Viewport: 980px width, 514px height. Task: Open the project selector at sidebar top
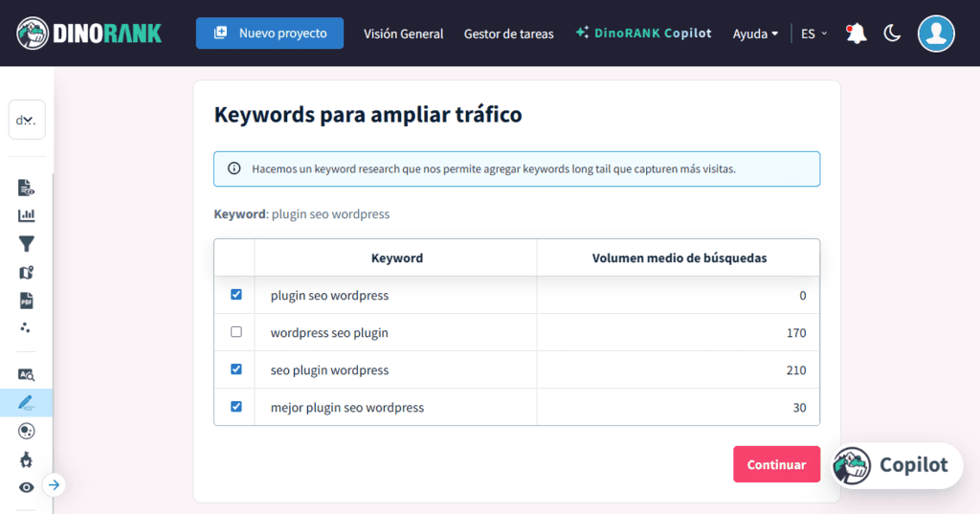click(27, 120)
